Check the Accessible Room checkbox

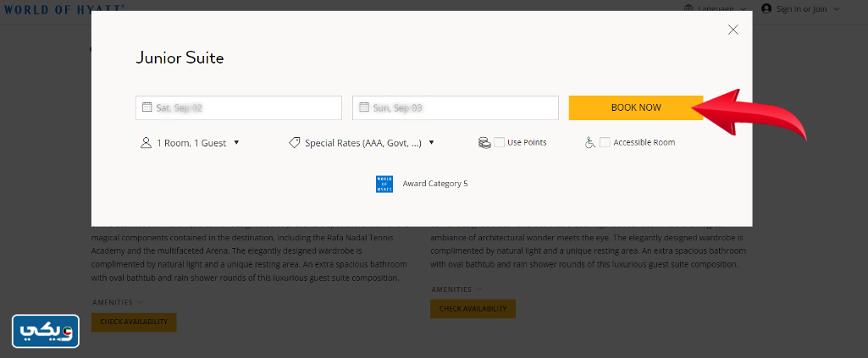pyautogui.click(x=605, y=142)
